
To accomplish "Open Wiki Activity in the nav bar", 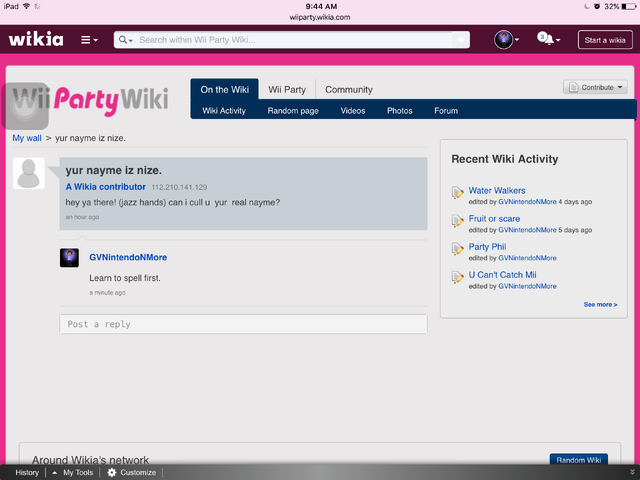I will point(224,111).
